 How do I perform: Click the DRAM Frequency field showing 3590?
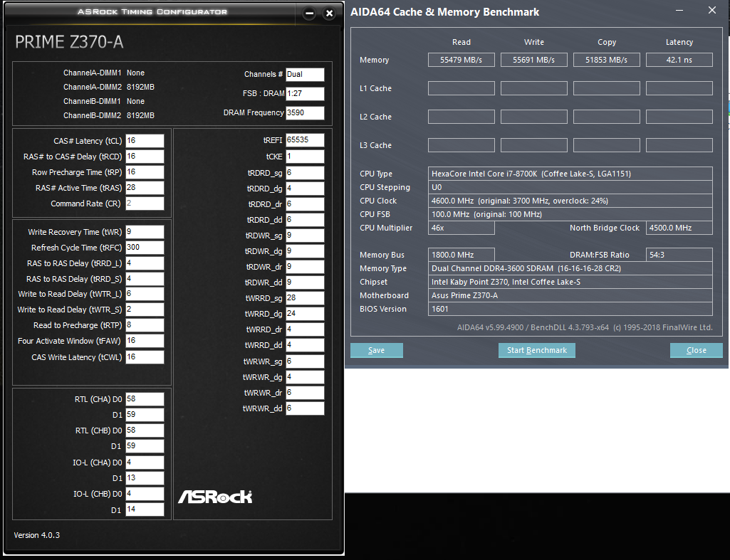pyautogui.click(x=305, y=113)
